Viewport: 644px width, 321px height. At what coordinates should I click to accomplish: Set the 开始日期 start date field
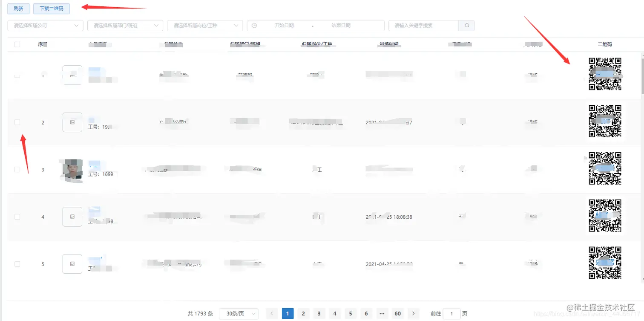pos(284,26)
